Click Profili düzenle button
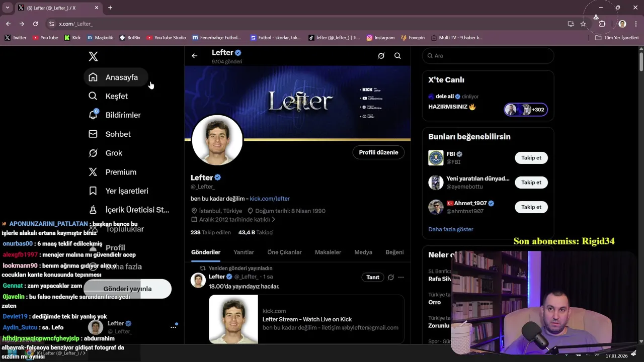 coord(378,152)
